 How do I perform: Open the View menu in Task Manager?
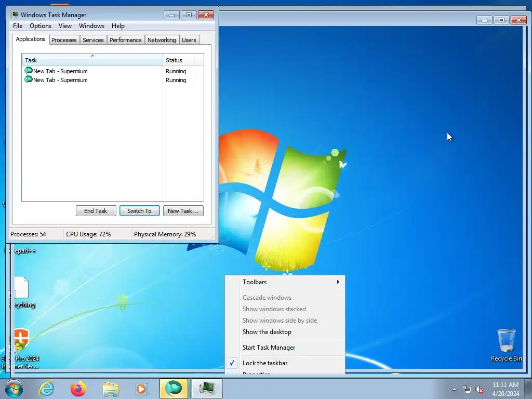coord(65,26)
